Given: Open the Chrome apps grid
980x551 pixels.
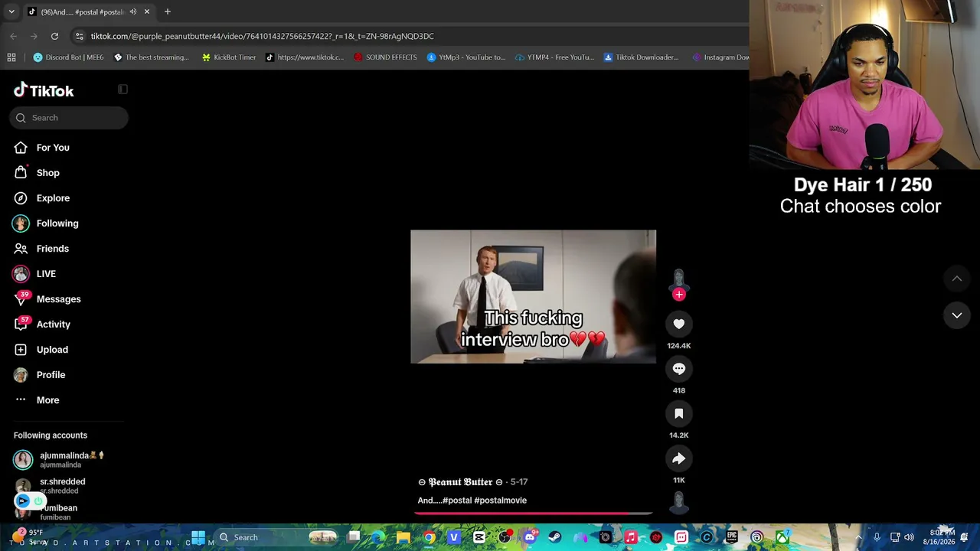Looking at the screenshot, I should tap(11, 57).
